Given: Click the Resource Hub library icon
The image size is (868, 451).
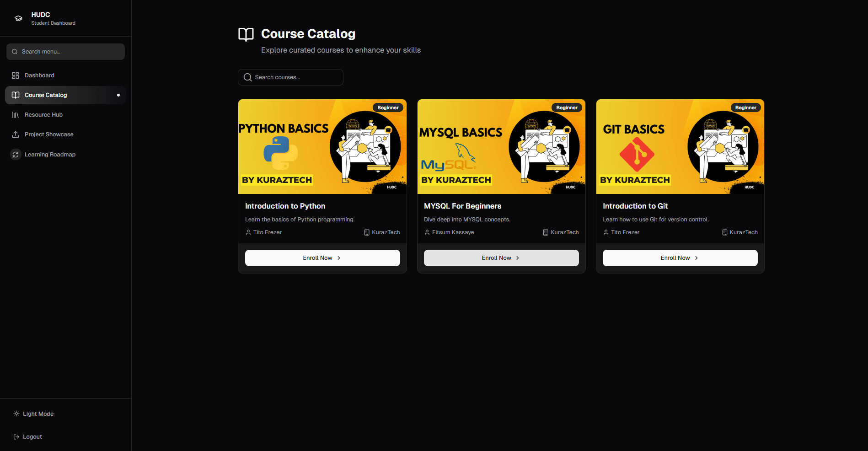Looking at the screenshot, I should pyautogui.click(x=16, y=115).
